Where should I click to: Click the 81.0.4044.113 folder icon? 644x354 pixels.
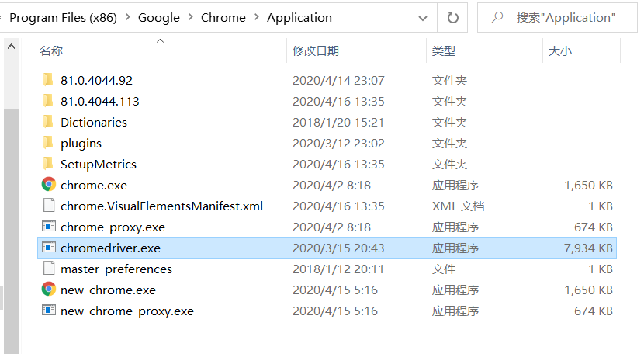pos(48,100)
